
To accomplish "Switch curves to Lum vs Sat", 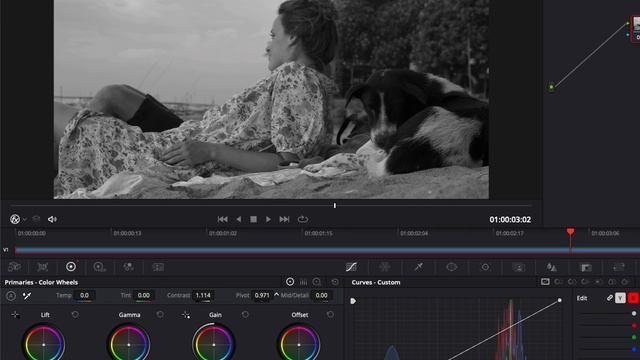I will pos(598,282).
